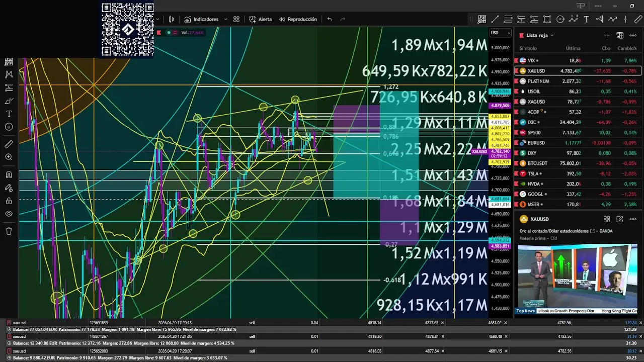The height and width of the screenshot is (362, 644).
Task: Select the circle tool in favorites toolbar
Action: tap(560, 19)
